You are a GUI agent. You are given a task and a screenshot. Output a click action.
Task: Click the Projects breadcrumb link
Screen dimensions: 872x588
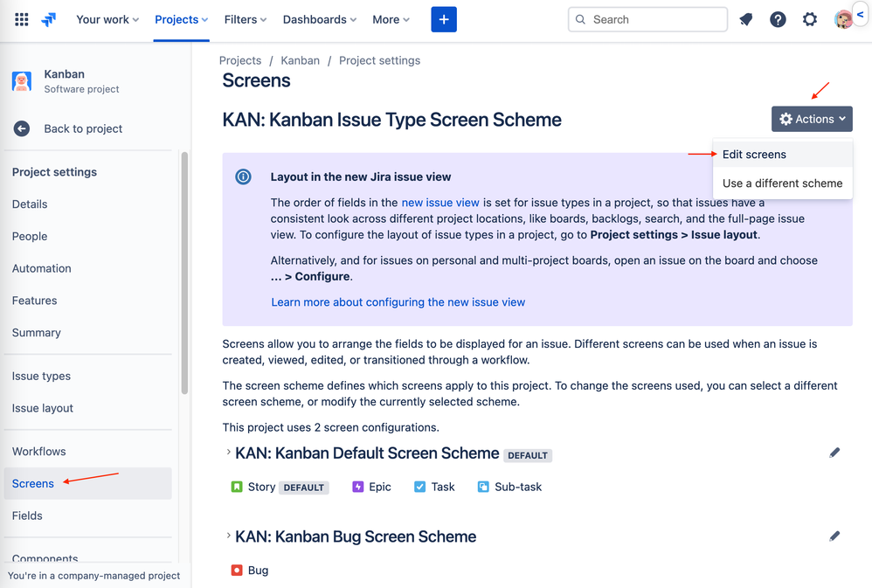[x=240, y=60]
